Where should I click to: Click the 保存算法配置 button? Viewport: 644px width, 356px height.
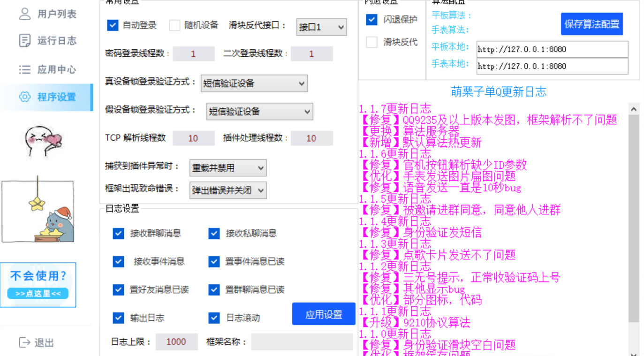(x=592, y=24)
